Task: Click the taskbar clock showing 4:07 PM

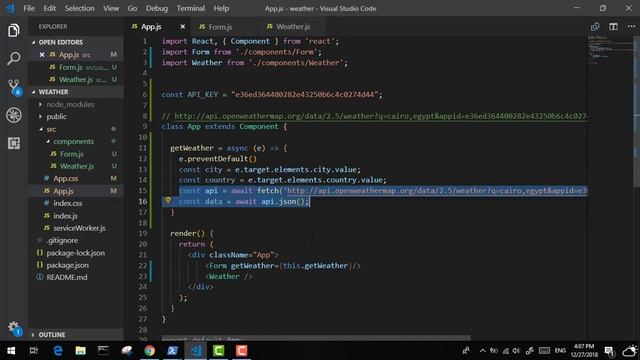Action: tap(584, 351)
